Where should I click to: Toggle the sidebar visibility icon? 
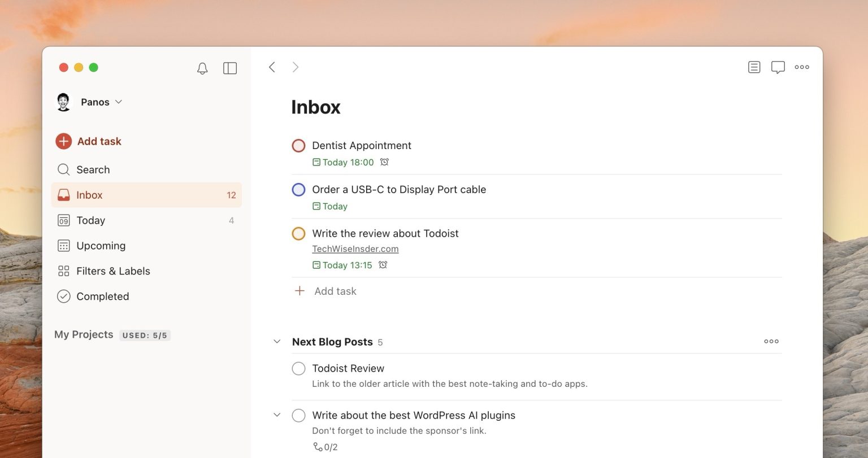tap(230, 68)
